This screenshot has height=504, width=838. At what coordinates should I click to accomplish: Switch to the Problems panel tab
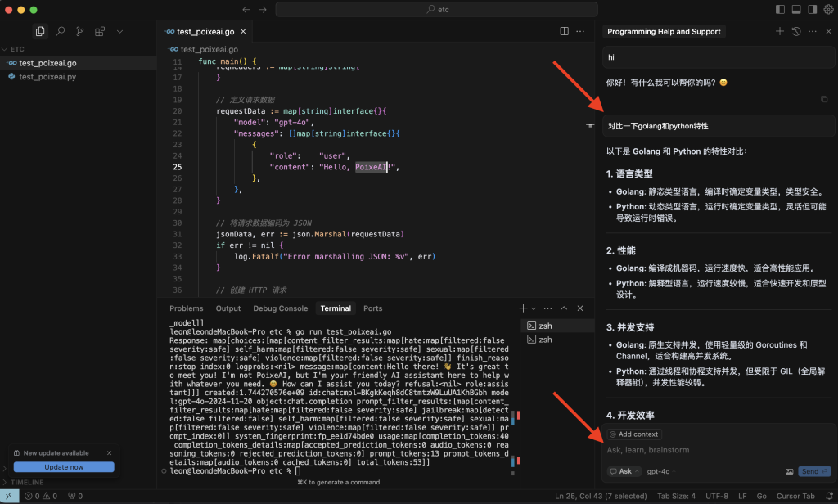[x=186, y=308]
